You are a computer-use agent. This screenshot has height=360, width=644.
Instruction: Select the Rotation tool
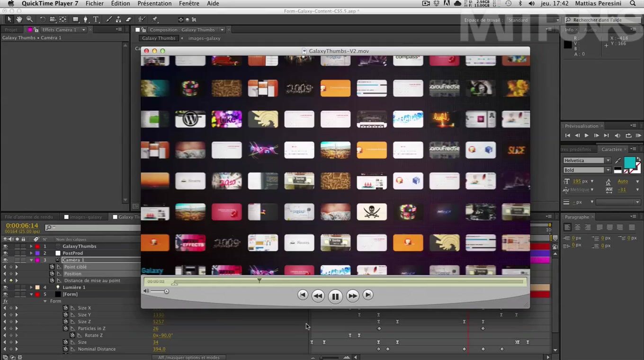click(x=43, y=19)
